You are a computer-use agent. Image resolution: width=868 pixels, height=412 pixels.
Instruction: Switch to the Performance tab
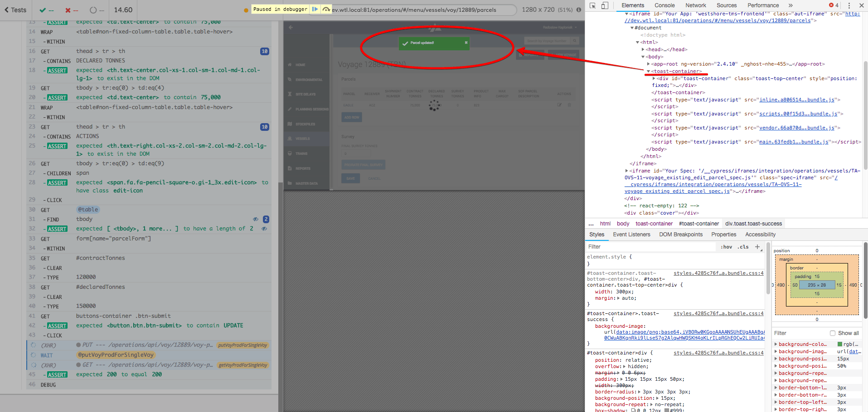coord(763,5)
